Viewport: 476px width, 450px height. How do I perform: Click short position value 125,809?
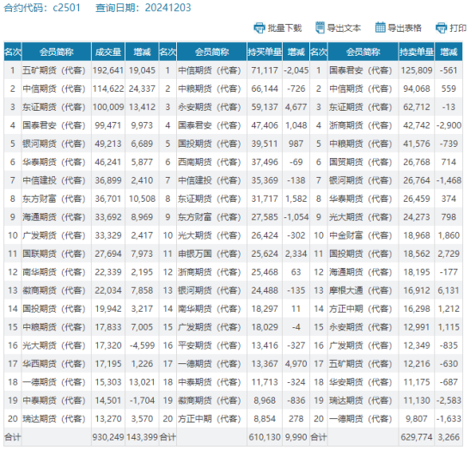coord(417,70)
